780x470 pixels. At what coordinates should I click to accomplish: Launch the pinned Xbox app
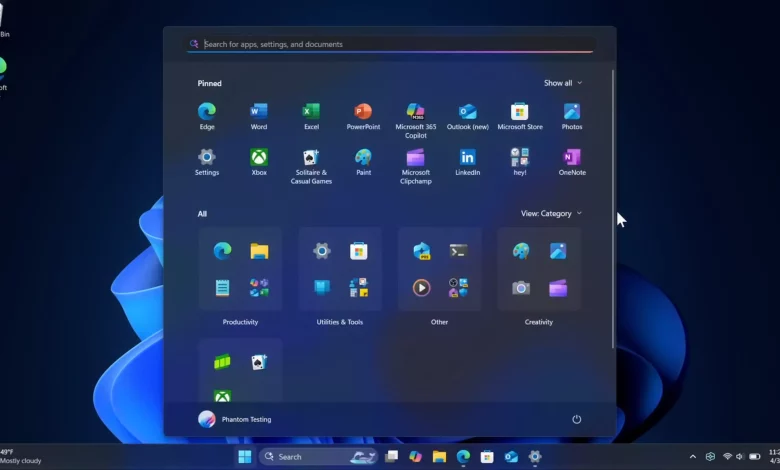[x=259, y=162]
